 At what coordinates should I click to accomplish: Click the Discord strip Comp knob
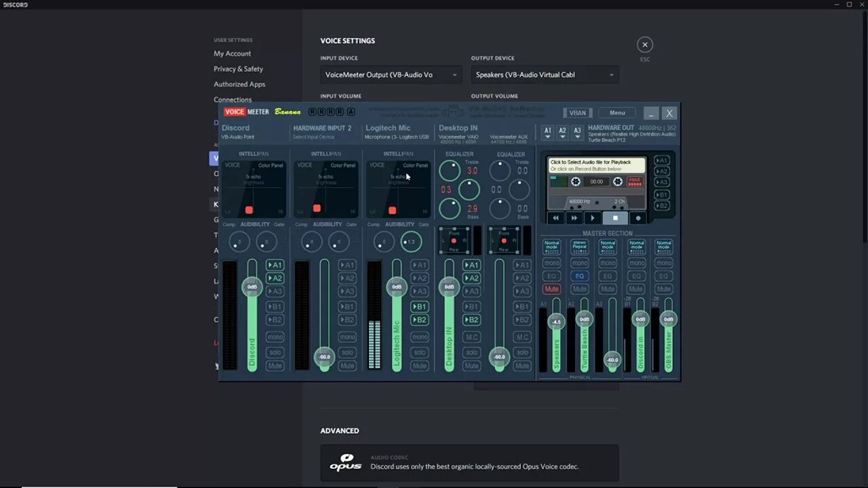(239, 241)
